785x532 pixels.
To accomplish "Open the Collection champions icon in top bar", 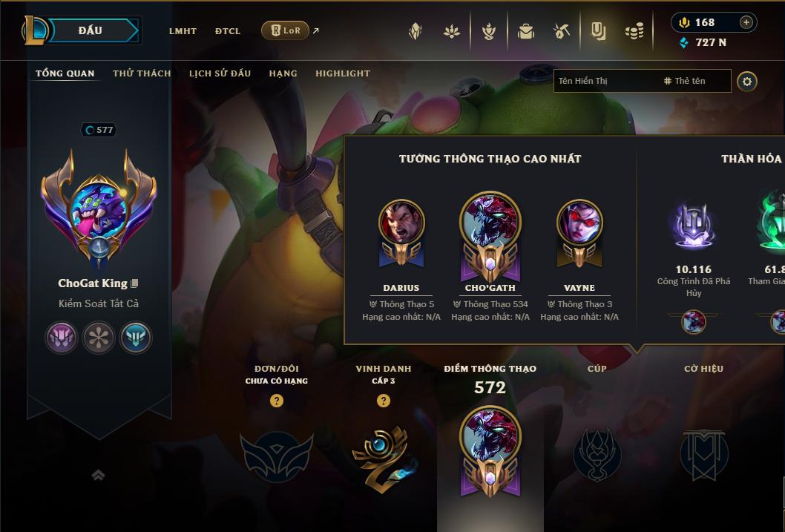I will (598, 31).
